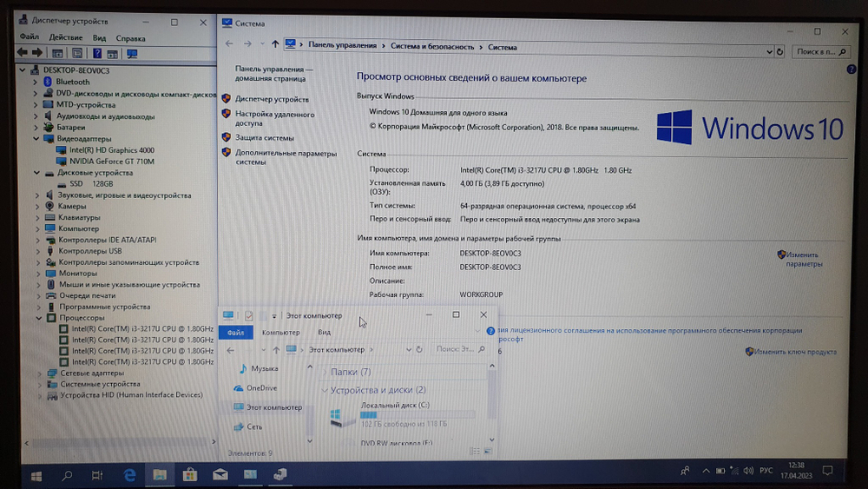Viewport: 868px width, 489px height.
Task: Select the Bluetooth device category icon
Action: point(48,82)
